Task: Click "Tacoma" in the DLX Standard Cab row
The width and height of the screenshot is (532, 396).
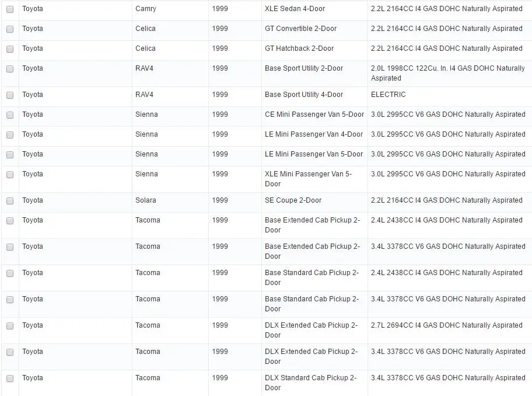Action: [x=148, y=378]
